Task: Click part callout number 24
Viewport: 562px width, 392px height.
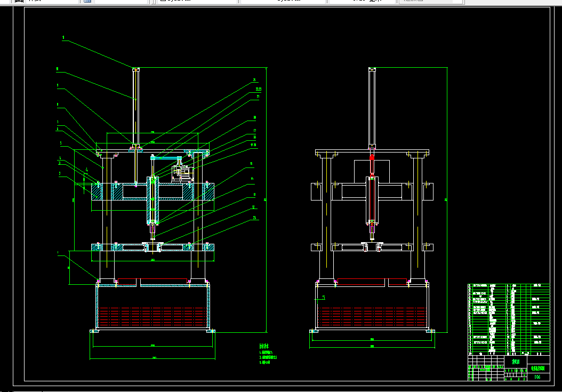Action: [x=255, y=218]
